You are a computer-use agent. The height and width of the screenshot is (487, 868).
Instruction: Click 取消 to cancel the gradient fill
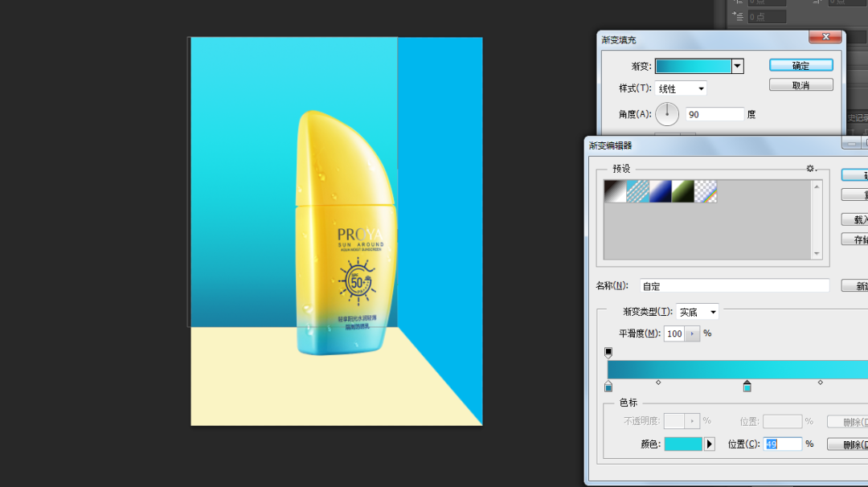click(800, 84)
